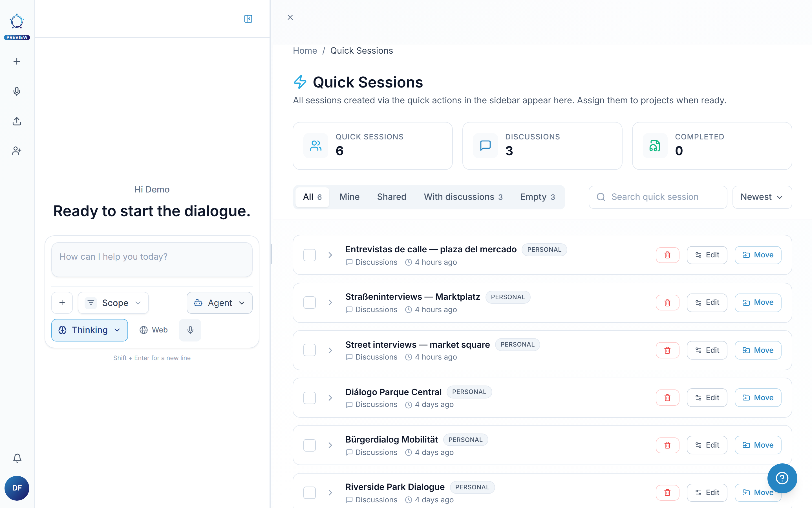812x508 pixels.
Task: Delete Straßeninterviews — Marktplatz session
Action: tap(667, 303)
